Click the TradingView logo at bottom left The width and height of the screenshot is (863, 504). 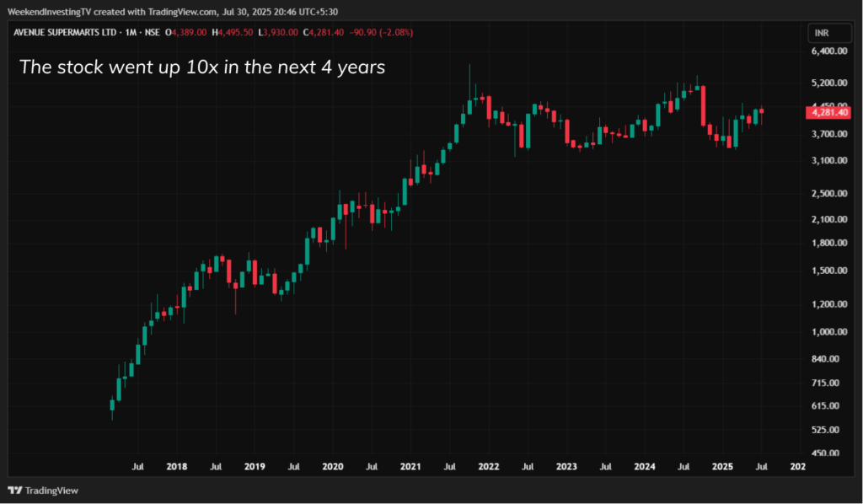[x=44, y=491]
